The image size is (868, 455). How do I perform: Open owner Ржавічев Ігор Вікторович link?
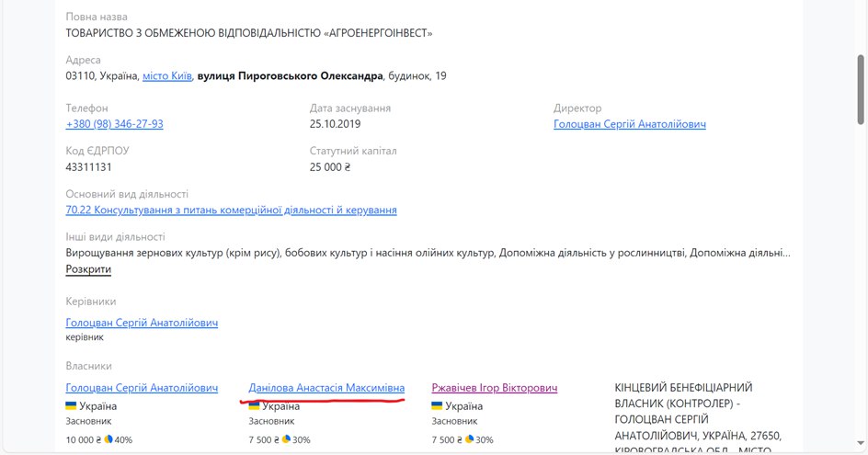[x=495, y=388]
